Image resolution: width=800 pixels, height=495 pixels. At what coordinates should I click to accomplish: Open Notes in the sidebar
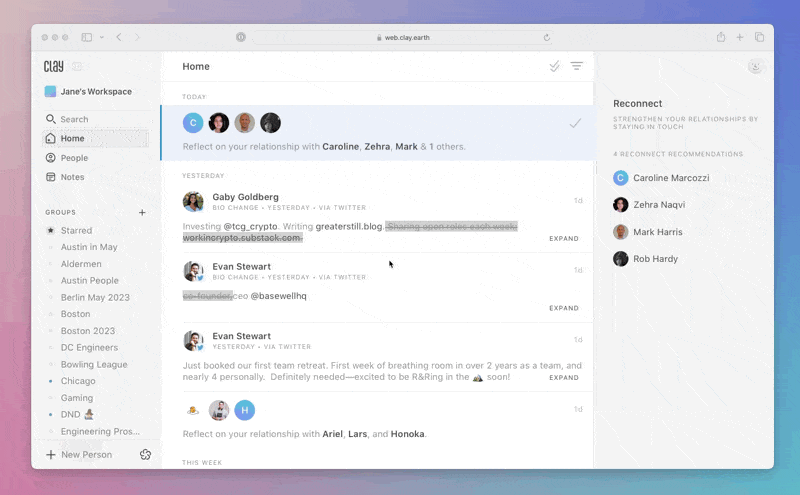point(72,177)
